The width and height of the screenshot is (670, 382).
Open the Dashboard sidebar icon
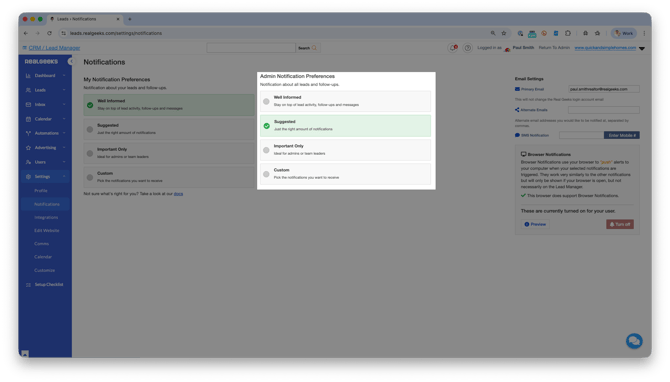click(x=28, y=76)
